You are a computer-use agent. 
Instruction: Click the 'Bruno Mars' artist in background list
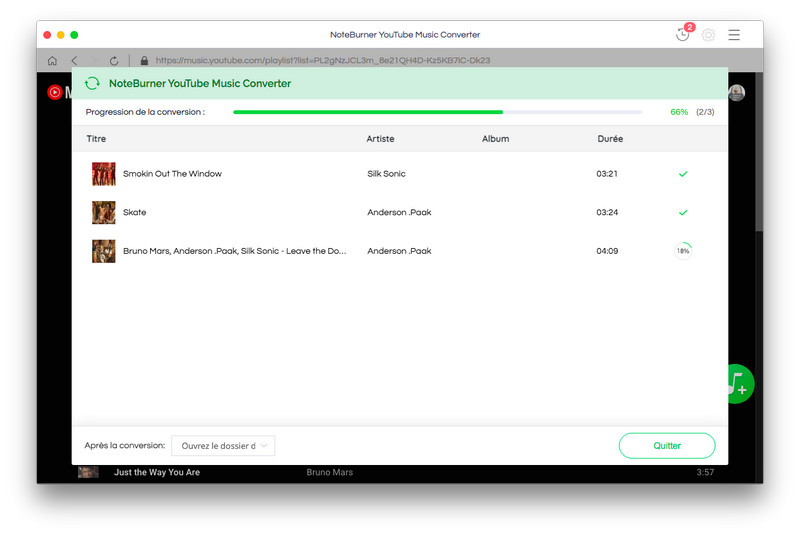[x=330, y=472]
